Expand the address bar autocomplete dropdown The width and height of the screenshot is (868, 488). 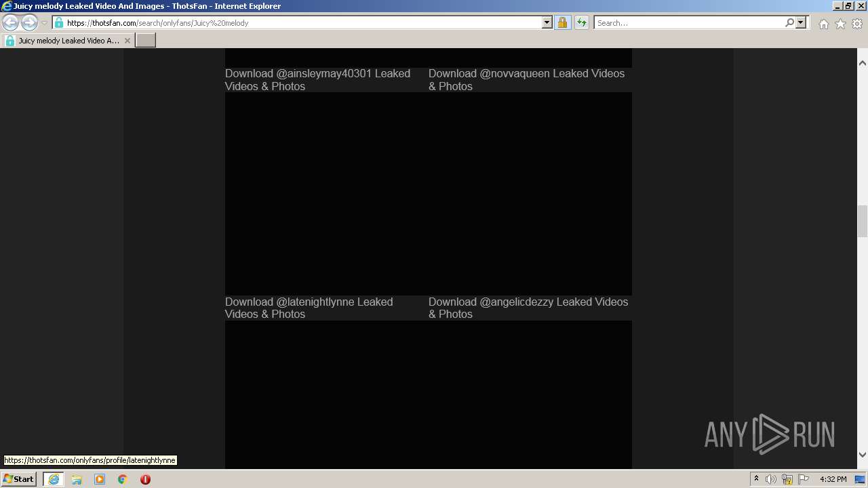coord(547,23)
